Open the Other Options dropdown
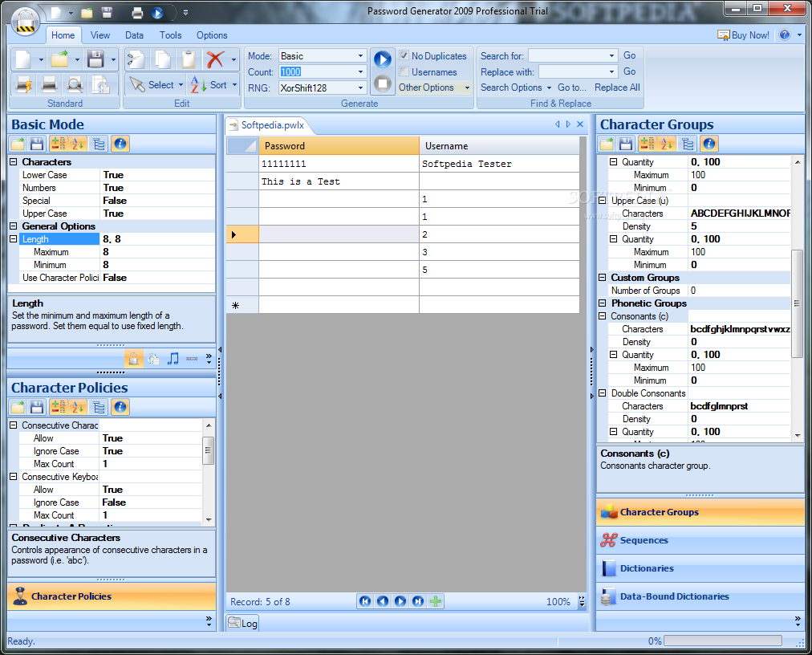This screenshot has width=812, height=655. pos(434,87)
